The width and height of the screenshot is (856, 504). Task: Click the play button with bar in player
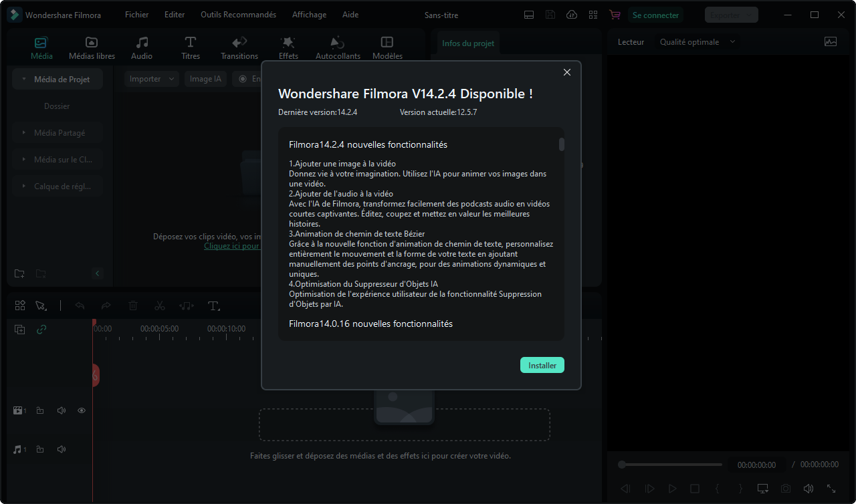[x=649, y=489]
